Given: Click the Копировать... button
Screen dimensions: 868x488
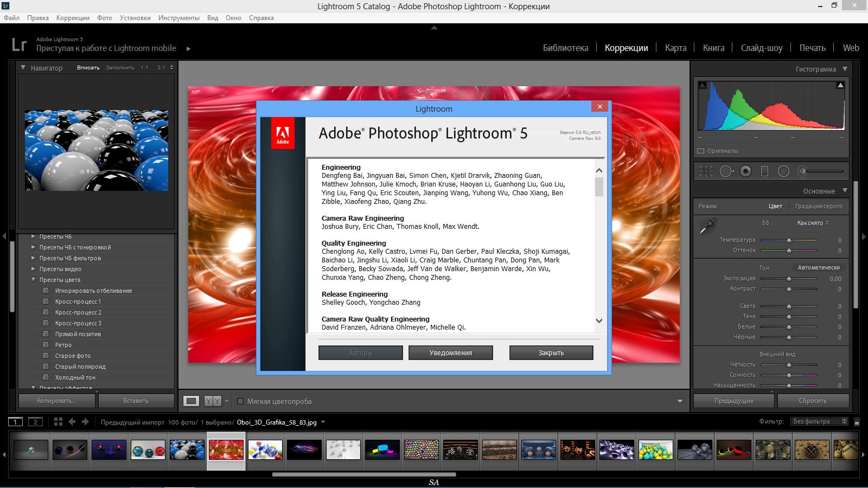Looking at the screenshot, I should click(57, 401).
